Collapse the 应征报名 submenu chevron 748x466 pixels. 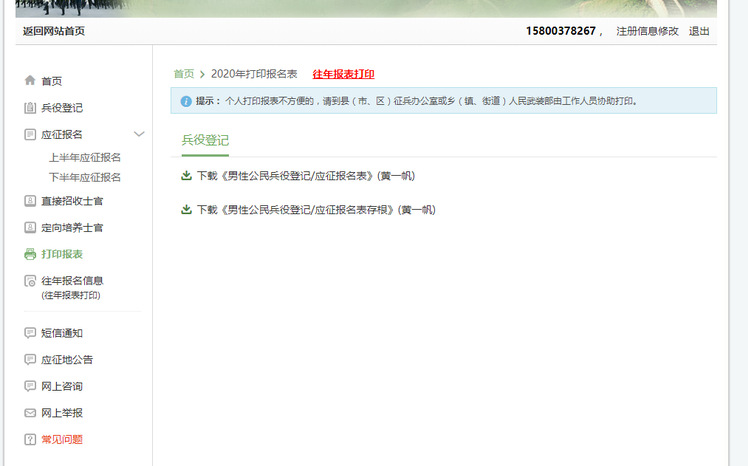click(139, 134)
